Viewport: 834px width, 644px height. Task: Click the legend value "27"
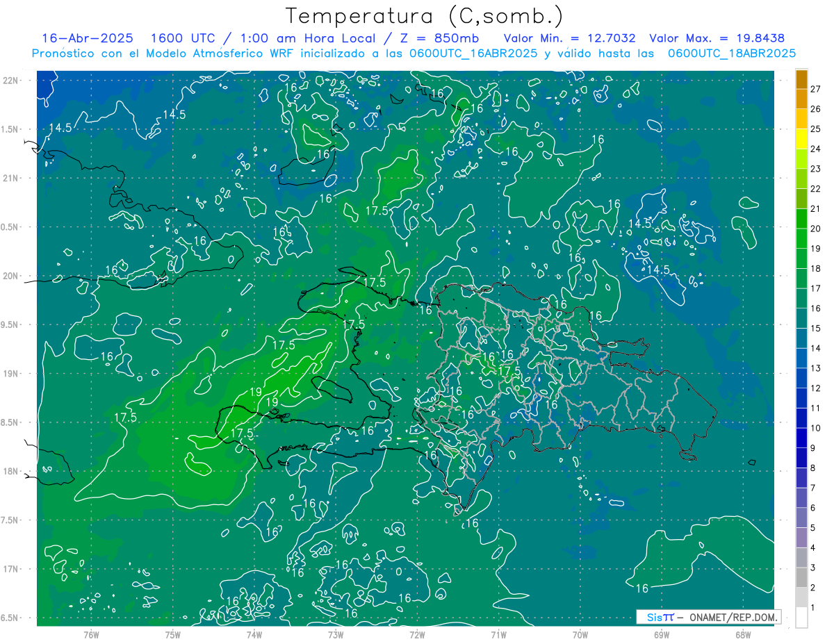pos(815,89)
